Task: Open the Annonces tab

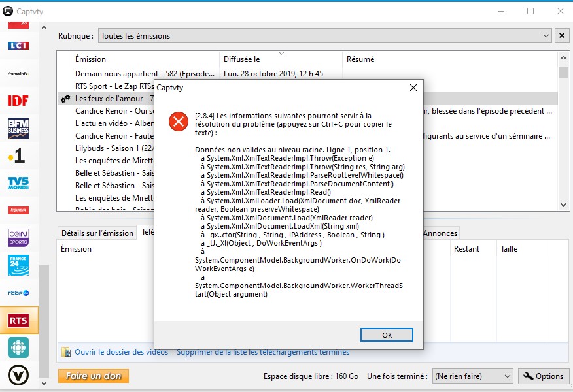Action: click(x=440, y=233)
